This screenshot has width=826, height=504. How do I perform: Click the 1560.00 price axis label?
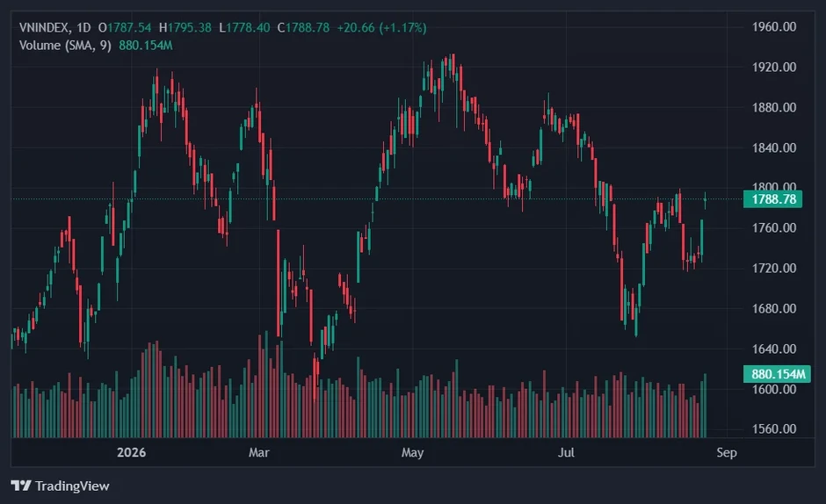(x=774, y=428)
